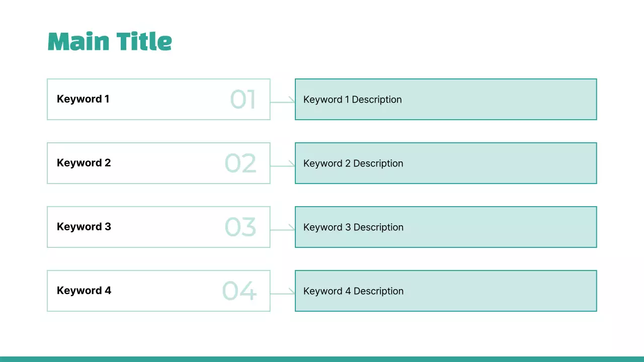The image size is (644, 362).
Task: Select the faded 02 number
Action: (240, 163)
